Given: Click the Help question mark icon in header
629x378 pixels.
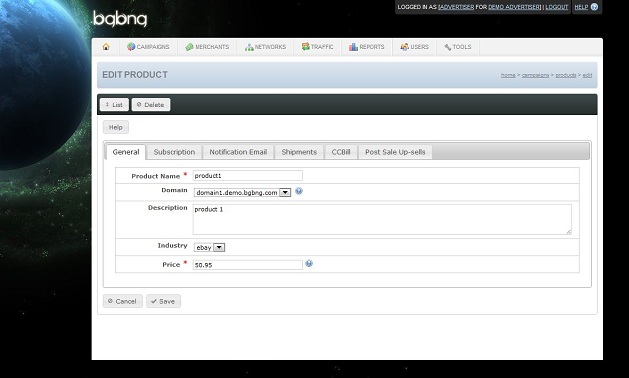Looking at the screenshot, I should coord(595,7).
